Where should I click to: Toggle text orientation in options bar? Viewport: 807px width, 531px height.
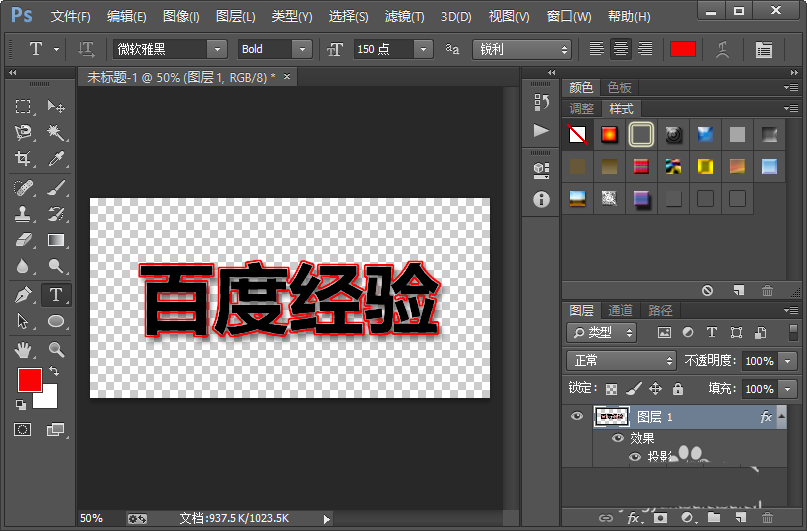(x=86, y=49)
